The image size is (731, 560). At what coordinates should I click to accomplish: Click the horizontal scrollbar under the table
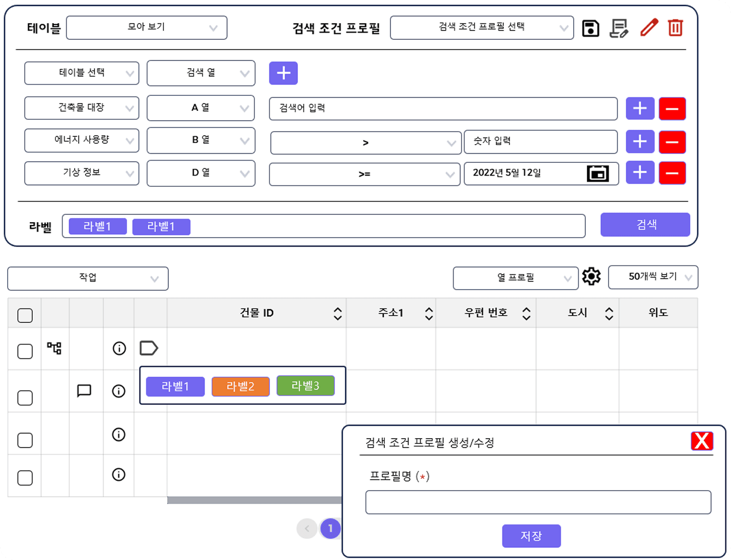(254, 500)
